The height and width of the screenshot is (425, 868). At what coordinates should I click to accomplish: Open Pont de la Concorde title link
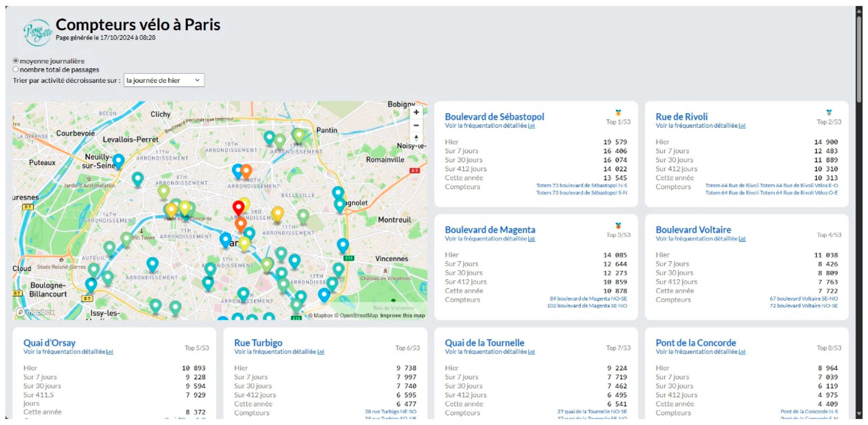(x=695, y=343)
